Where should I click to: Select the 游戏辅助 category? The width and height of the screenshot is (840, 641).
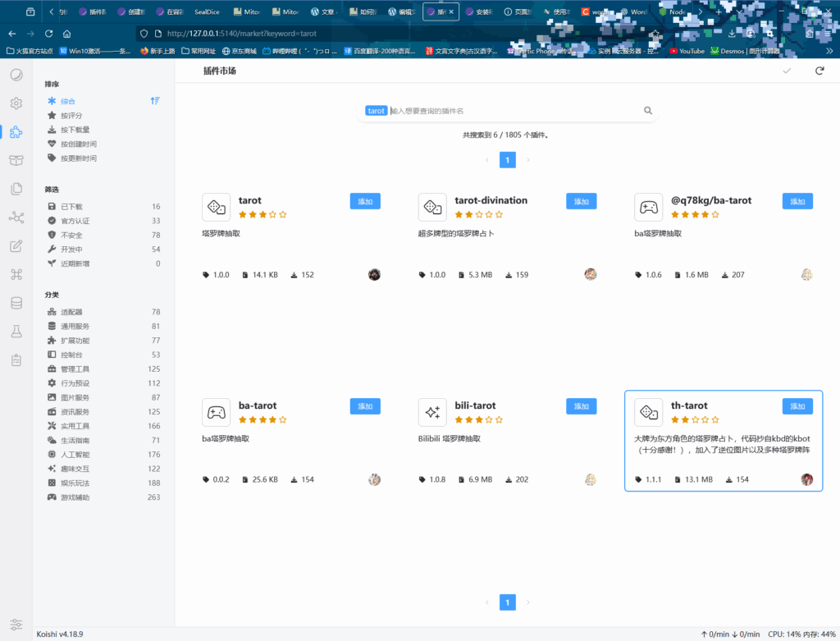point(75,497)
